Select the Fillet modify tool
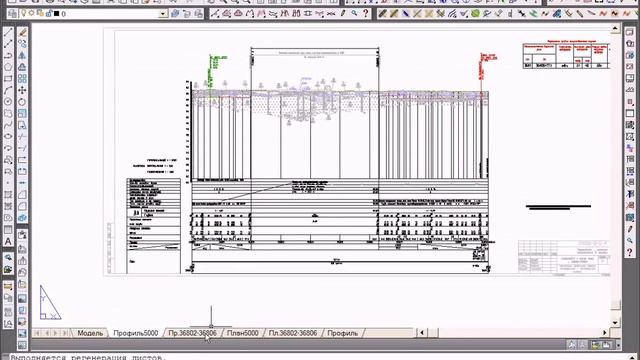The image size is (640, 360). [22, 206]
